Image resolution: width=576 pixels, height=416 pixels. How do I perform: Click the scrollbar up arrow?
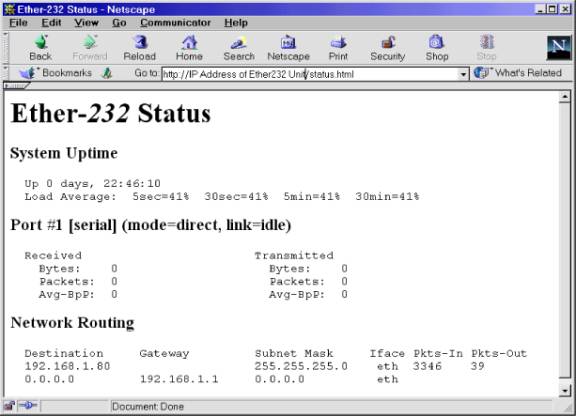click(564, 97)
